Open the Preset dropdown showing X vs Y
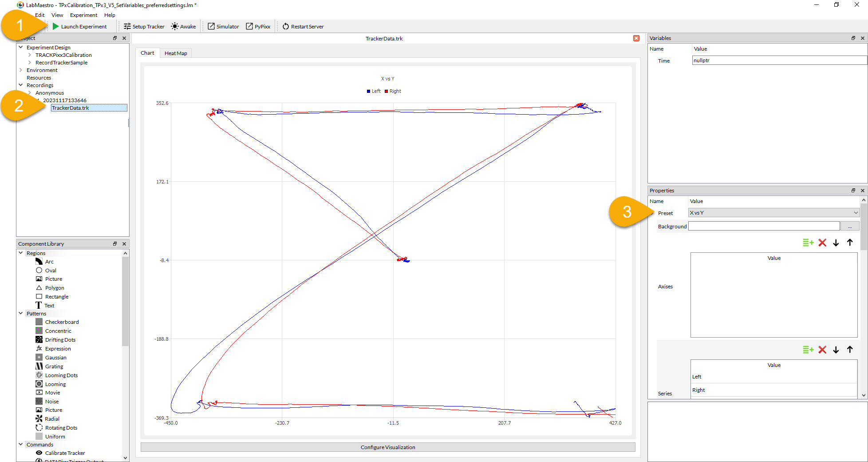Viewport: 868px width, 462px height. click(x=773, y=213)
